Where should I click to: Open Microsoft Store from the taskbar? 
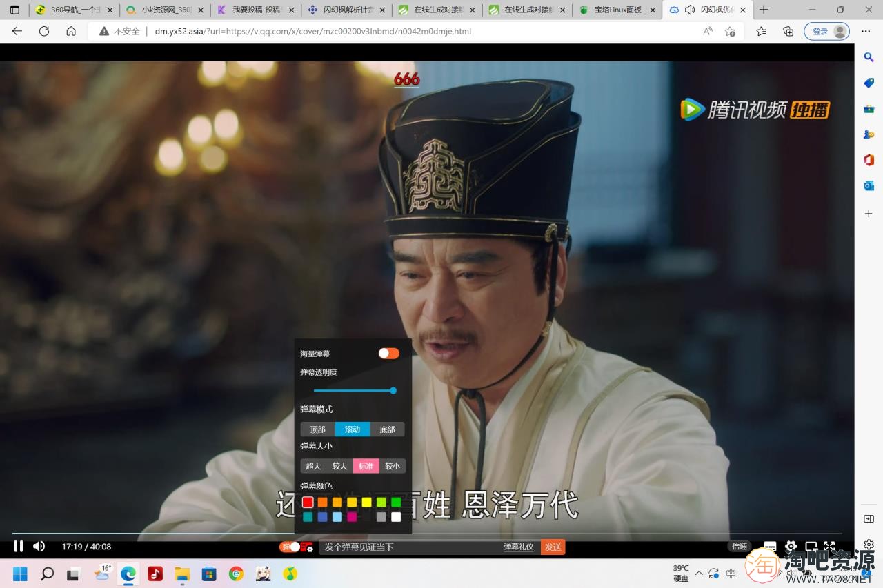point(209,574)
